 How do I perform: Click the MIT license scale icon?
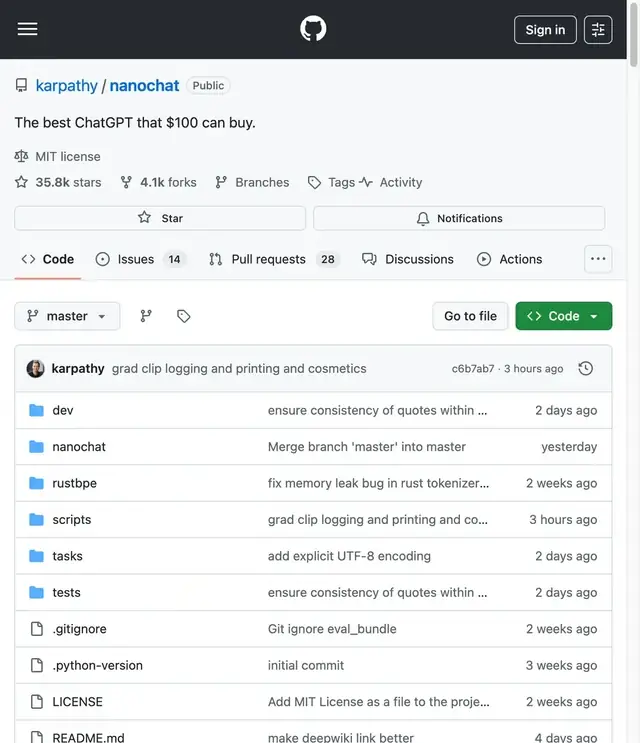(x=21, y=156)
